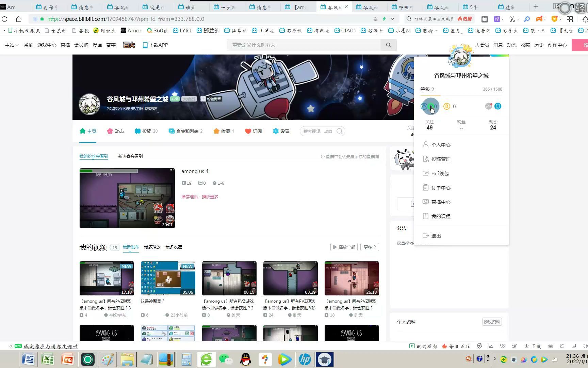Launch Word from the taskbar
This screenshot has width=588, height=368.
pyautogui.click(x=28, y=359)
